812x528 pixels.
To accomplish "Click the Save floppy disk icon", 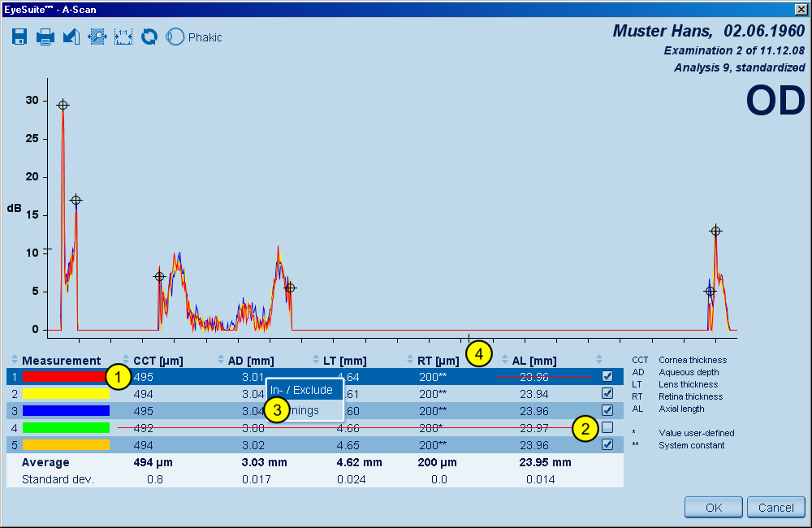I will coord(20,37).
